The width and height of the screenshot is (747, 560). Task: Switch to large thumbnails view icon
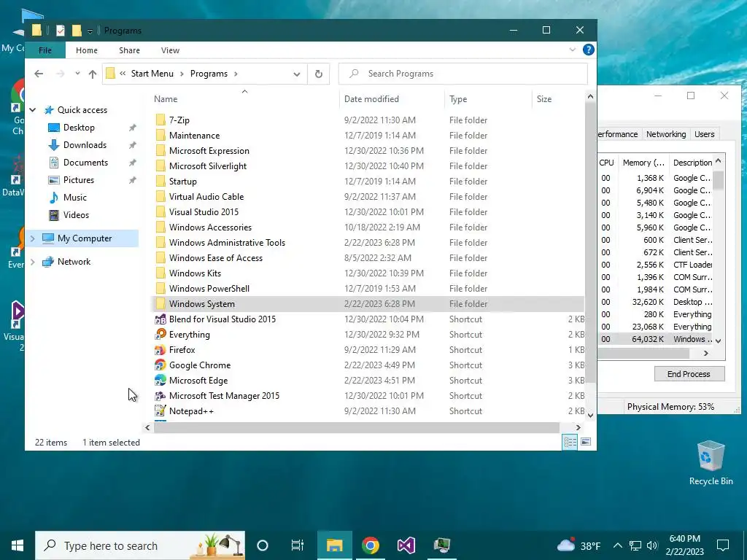tap(586, 442)
